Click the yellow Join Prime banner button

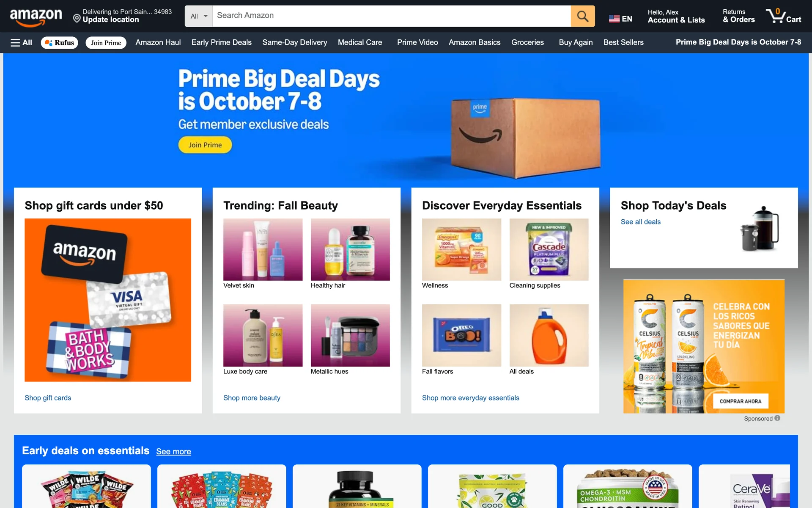tap(205, 145)
